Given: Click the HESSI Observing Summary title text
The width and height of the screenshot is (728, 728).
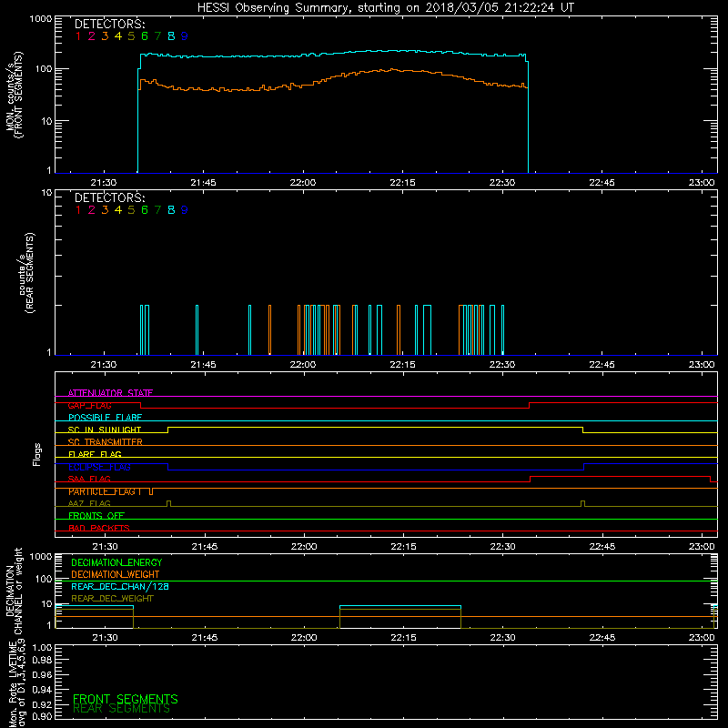Looking at the screenshot, I should pos(386,8).
